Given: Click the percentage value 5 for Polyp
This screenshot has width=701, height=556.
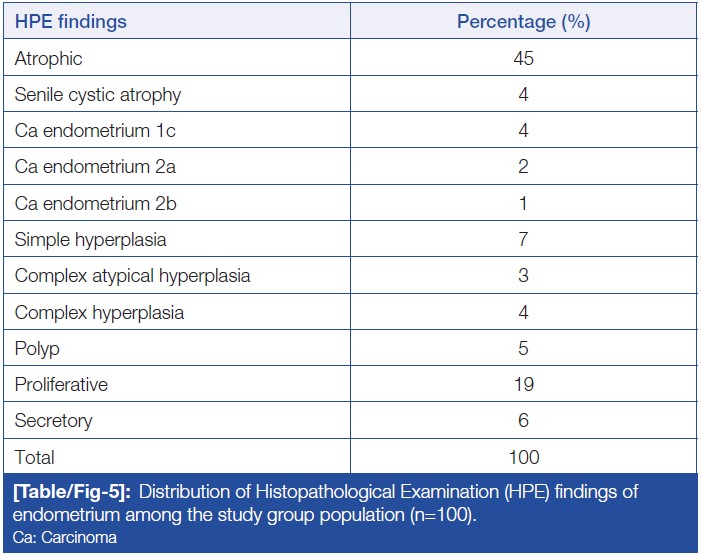Looking at the screenshot, I should coord(523,348).
